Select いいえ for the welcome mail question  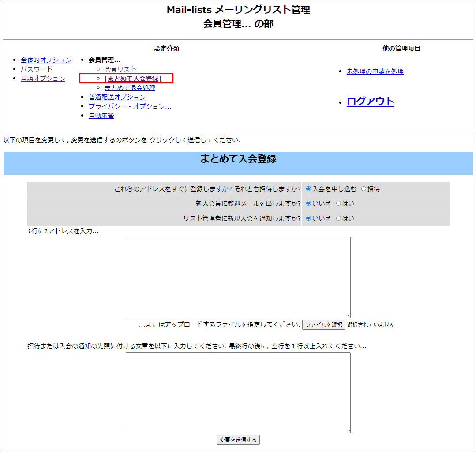[309, 204]
